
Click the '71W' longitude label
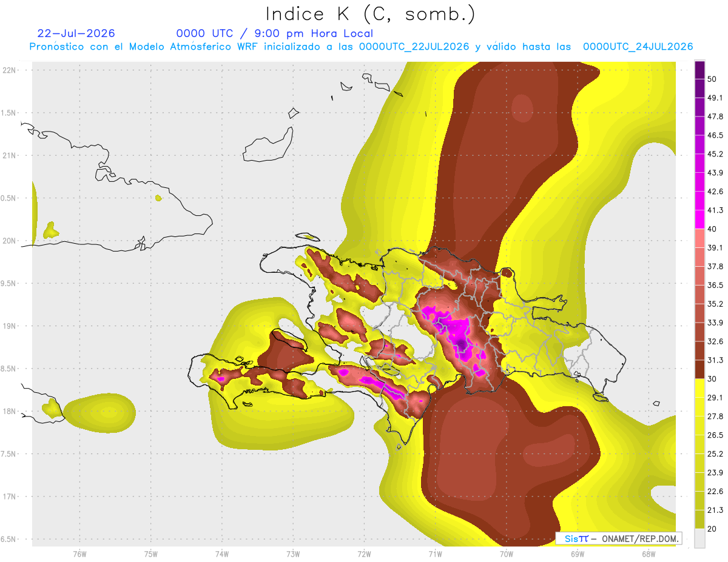[435, 554]
